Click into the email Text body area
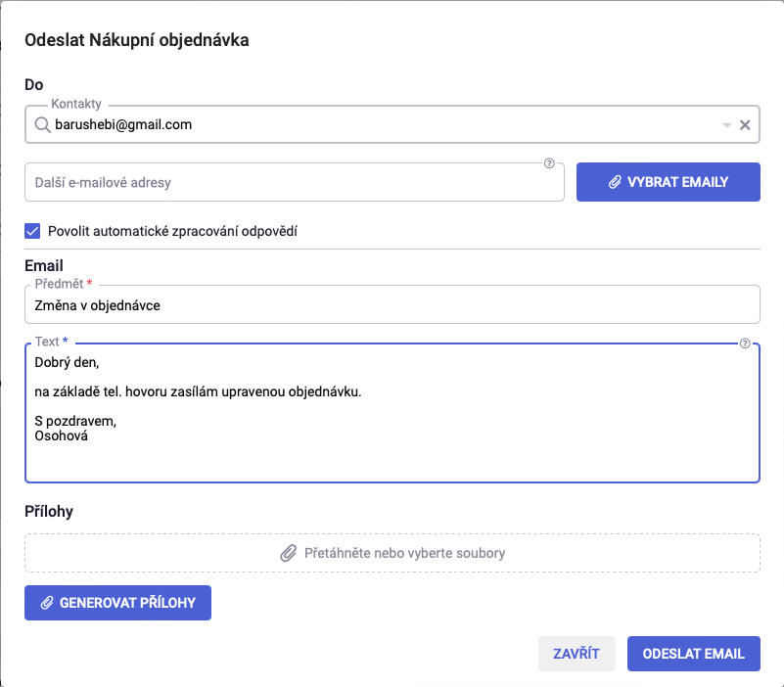784x687 pixels. (392, 413)
